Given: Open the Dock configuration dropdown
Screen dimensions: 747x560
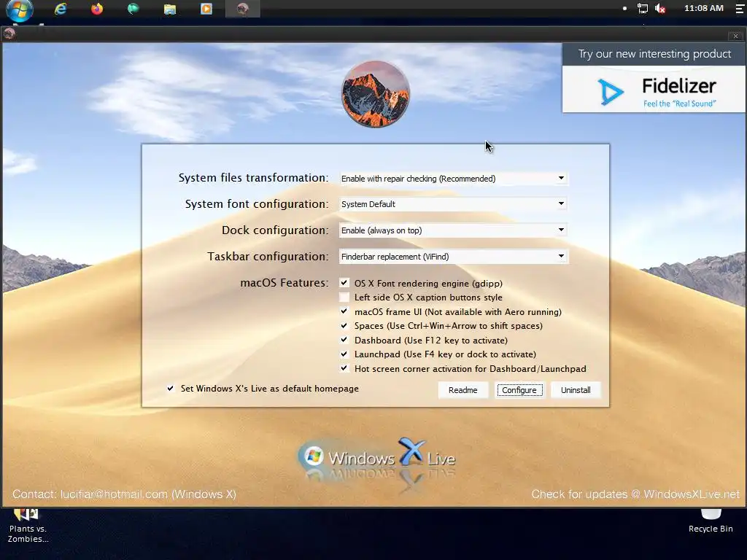Looking at the screenshot, I should click(453, 230).
